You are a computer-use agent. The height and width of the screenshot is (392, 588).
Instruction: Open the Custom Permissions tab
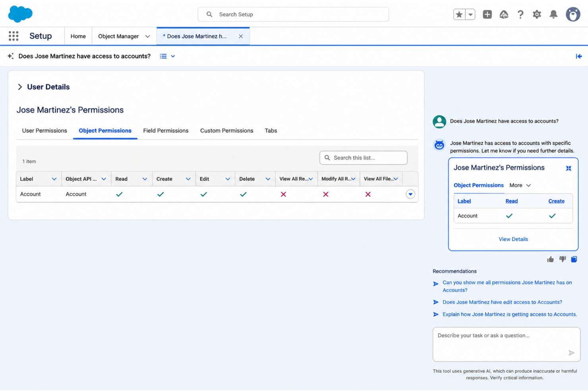coord(226,131)
